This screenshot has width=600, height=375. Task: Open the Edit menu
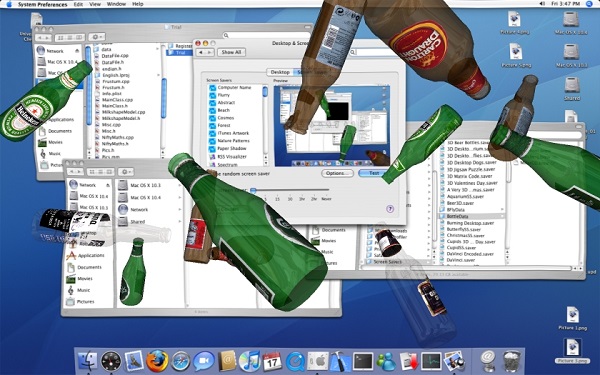pos(78,4)
